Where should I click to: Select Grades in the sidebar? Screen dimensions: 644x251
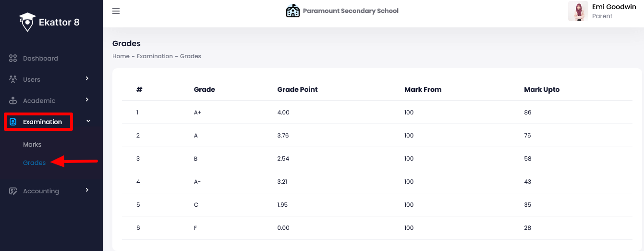[x=35, y=163]
